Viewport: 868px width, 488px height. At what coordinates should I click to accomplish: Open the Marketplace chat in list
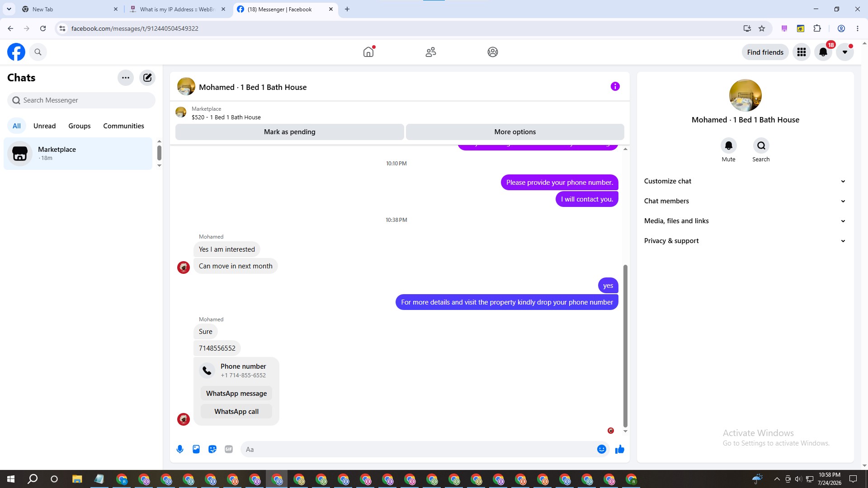click(x=78, y=154)
